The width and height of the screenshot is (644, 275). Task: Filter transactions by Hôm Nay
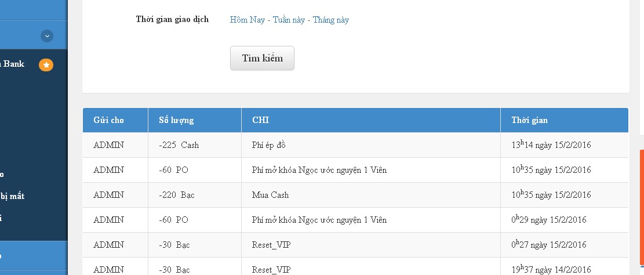pos(248,20)
